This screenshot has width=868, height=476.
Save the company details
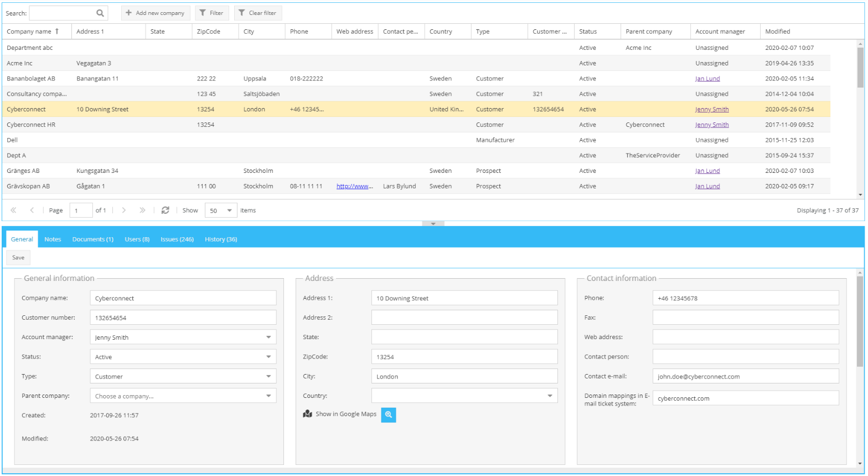18,257
